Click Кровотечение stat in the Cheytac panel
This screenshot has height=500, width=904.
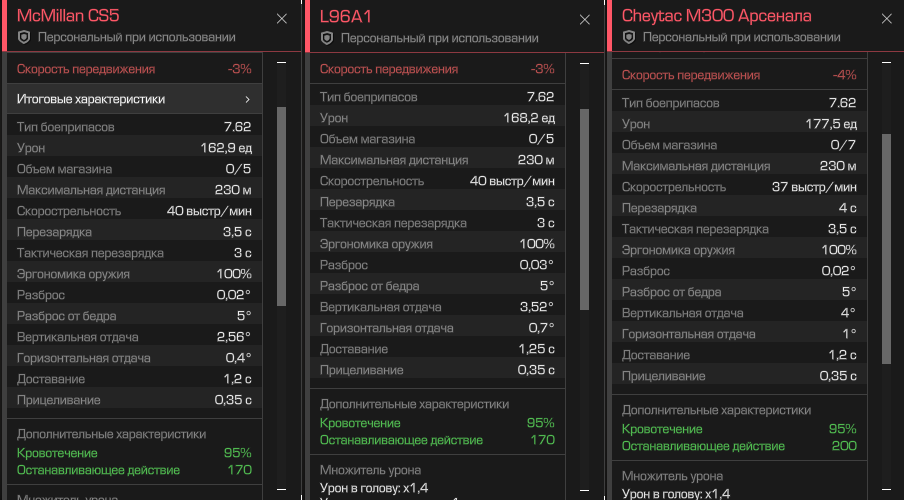click(739, 429)
